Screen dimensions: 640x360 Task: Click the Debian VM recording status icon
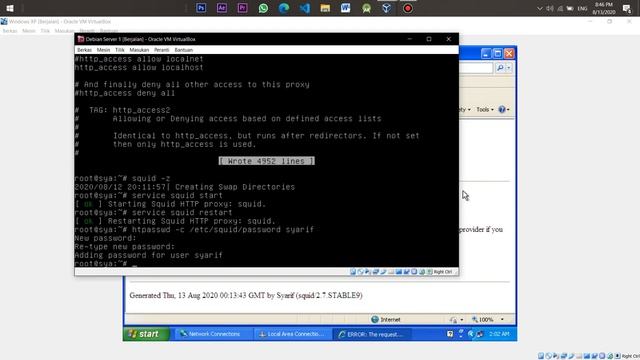pos(407,272)
